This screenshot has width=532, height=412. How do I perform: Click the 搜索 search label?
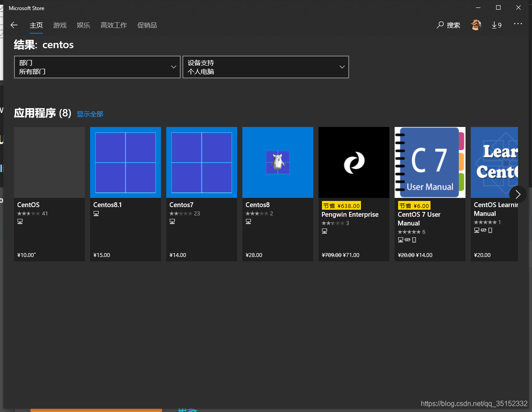click(453, 25)
